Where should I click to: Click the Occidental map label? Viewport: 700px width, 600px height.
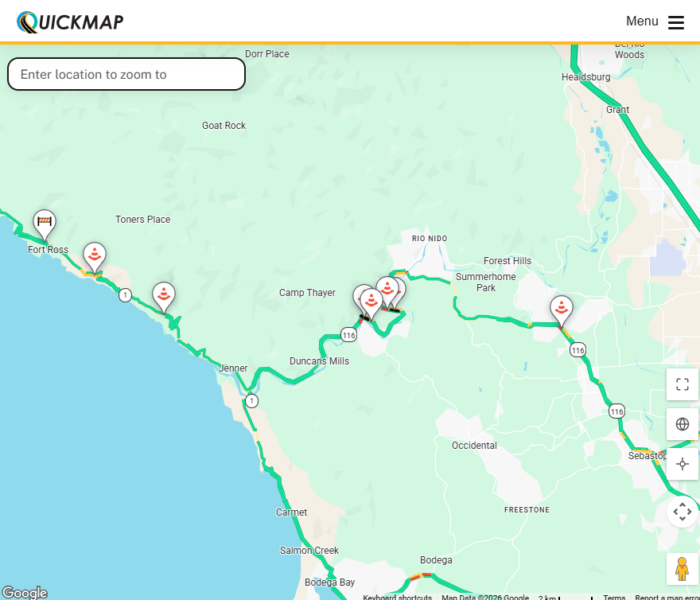coord(474,446)
